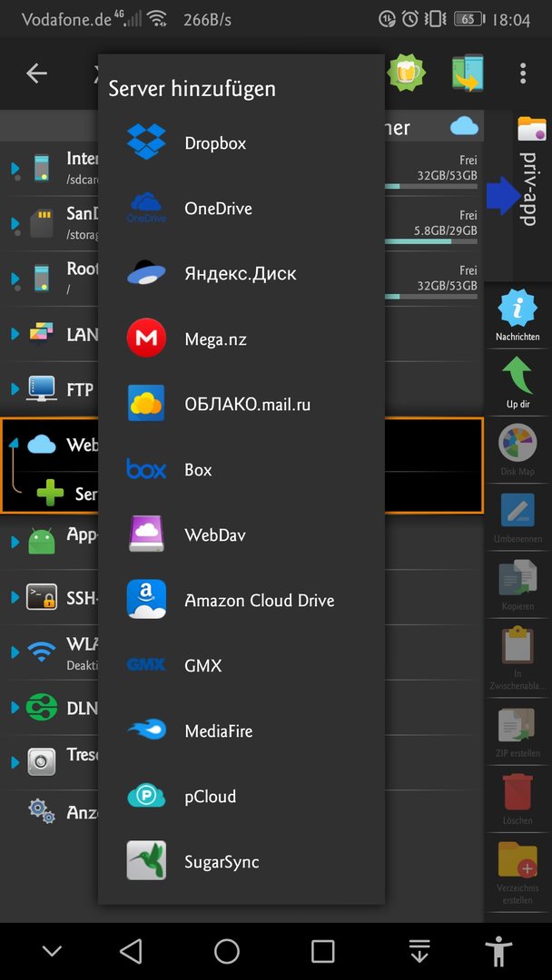The height and width of the screenshot is (980, 552).
Task: Tap the Umbenennen rename button
Action: (x=517, y=517)
